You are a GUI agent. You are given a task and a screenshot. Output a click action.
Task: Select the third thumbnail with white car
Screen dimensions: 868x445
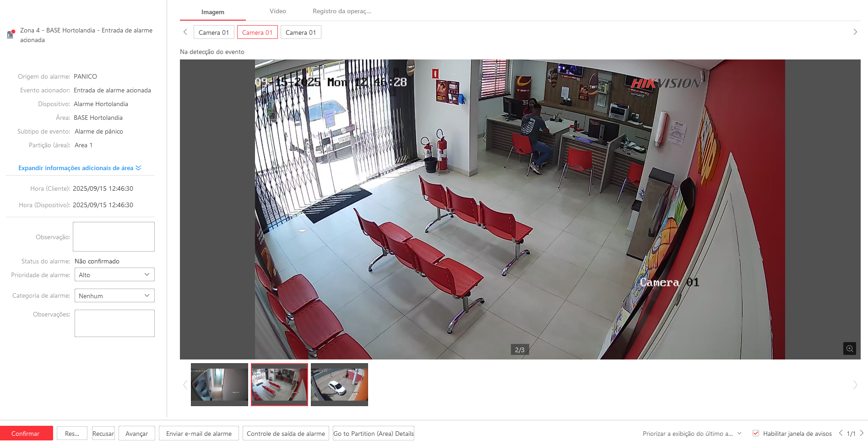point(339,384)
